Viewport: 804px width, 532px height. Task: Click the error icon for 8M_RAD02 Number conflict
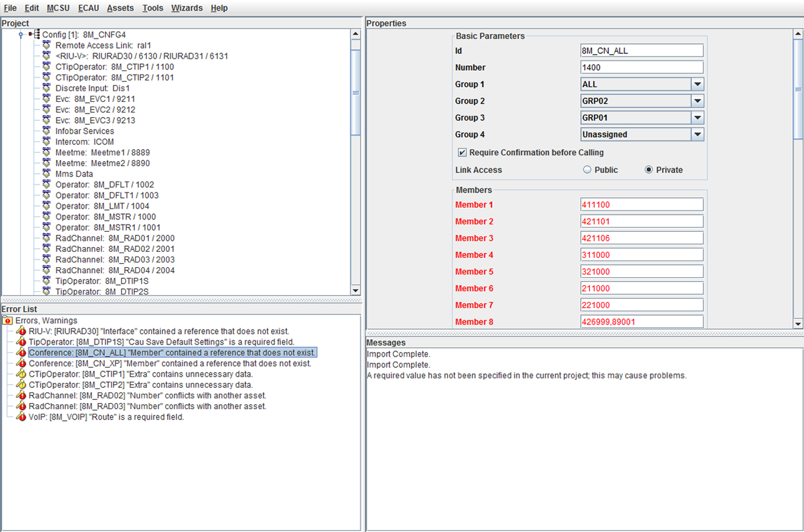21,395
